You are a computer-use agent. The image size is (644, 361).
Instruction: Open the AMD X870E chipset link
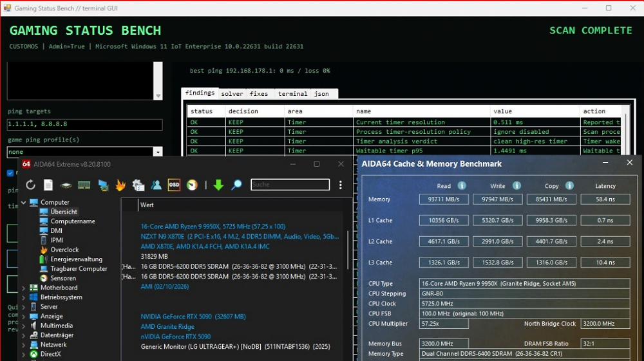coord(205,246)
